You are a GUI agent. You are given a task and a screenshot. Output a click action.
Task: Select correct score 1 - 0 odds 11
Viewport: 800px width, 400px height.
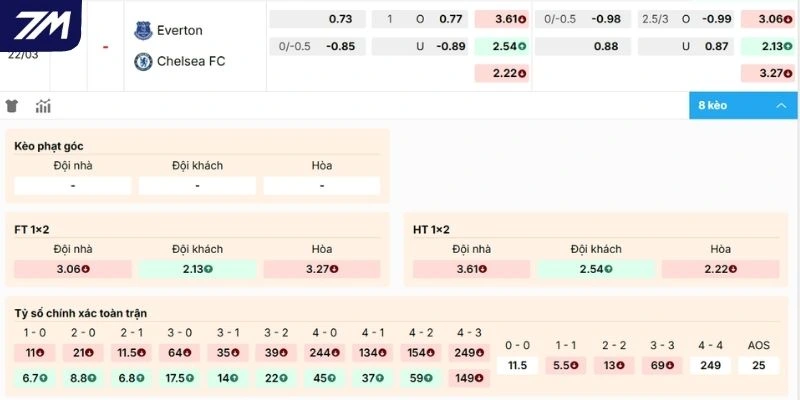35,352
